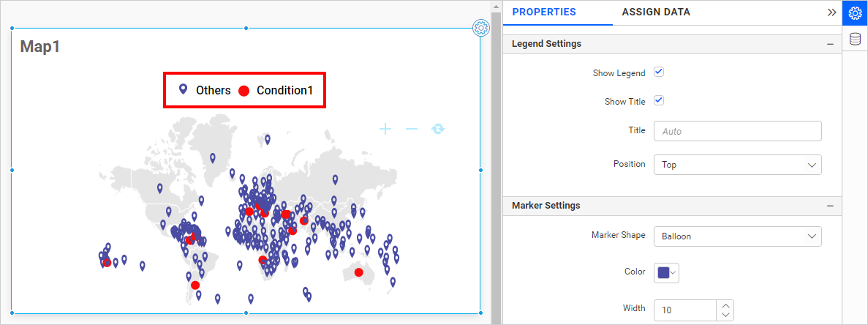
Task: Collapse the Legend Settings section
Action: coord(830,44)
